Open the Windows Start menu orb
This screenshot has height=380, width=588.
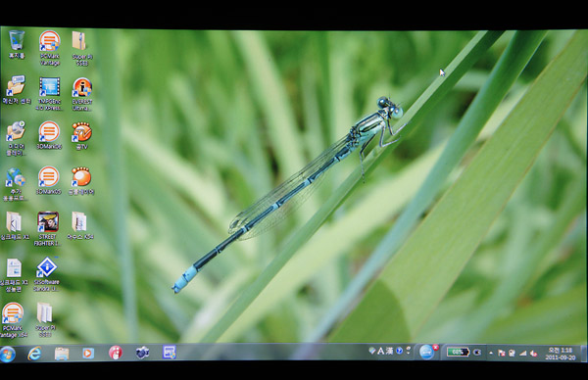pyautogui.click(x=8, y=354)
